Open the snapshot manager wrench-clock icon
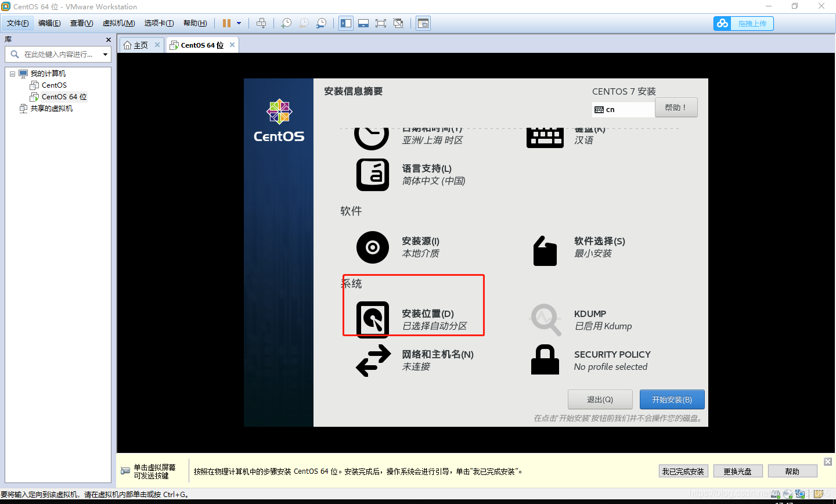This screenshot has width=836, height=504. 321,23
